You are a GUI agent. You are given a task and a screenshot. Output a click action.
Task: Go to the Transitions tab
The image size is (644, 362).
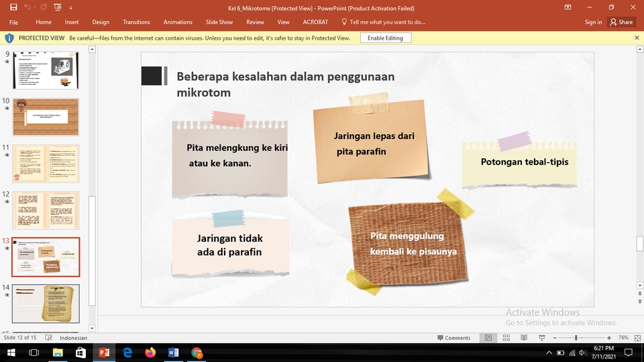coord(136,22)
